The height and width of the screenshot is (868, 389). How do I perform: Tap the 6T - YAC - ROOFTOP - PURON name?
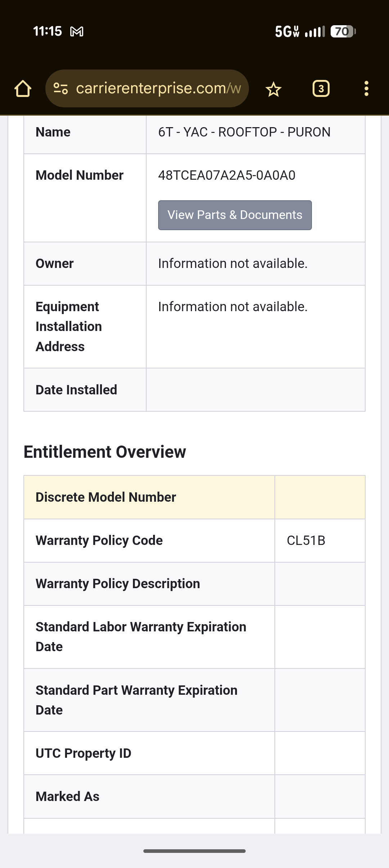coord(244,132)
